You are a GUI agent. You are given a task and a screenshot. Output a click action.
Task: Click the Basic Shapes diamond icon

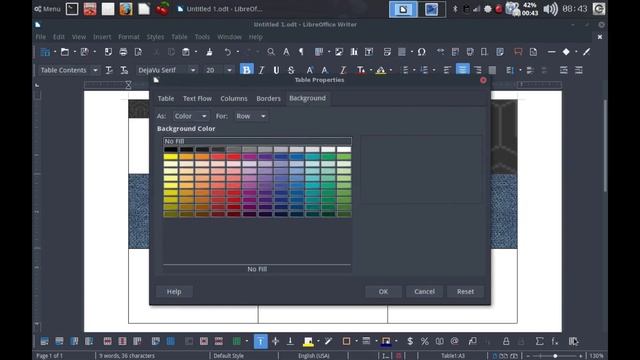click(566, 52)
